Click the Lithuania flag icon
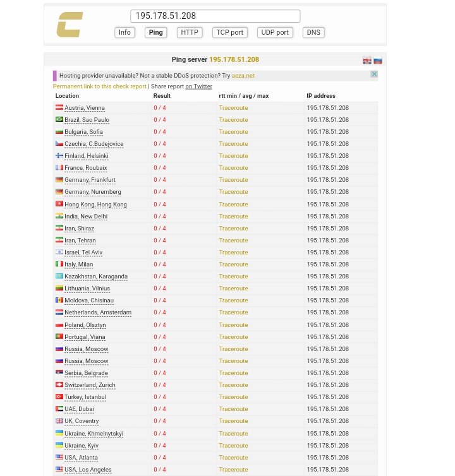Image resolution: width=455 pixels, height=476 pixels. (x=59, y=288)
